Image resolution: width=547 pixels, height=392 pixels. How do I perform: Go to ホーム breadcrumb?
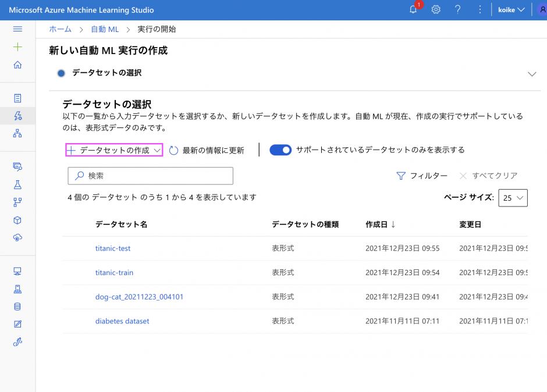61,29
